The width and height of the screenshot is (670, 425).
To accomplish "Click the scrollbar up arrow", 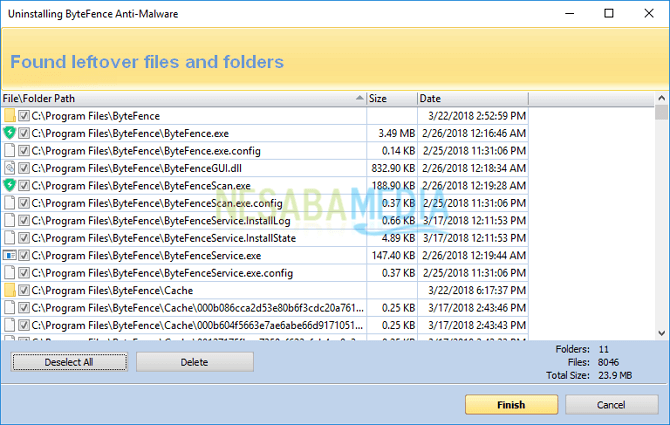I will click(x=661, y=98).
